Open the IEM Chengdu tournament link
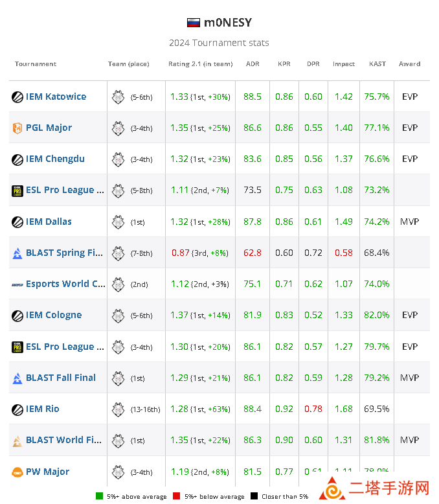The image size is (439, 504). [55, 159]
